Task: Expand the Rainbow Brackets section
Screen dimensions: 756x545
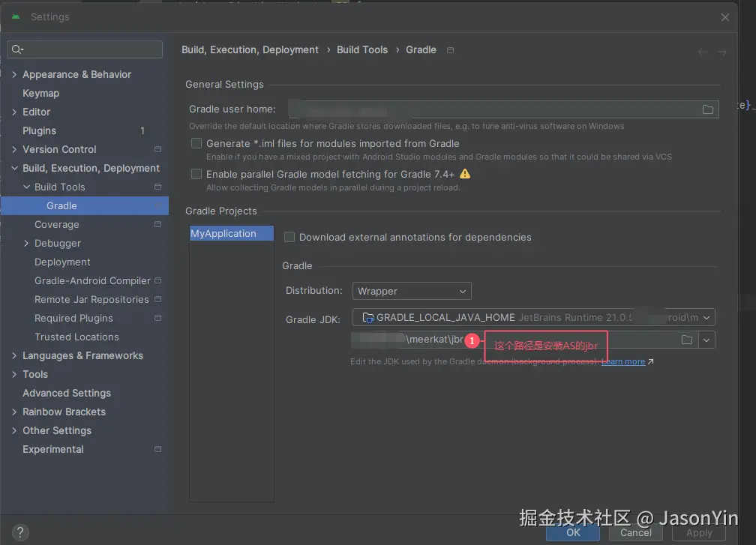Action: 14,412
